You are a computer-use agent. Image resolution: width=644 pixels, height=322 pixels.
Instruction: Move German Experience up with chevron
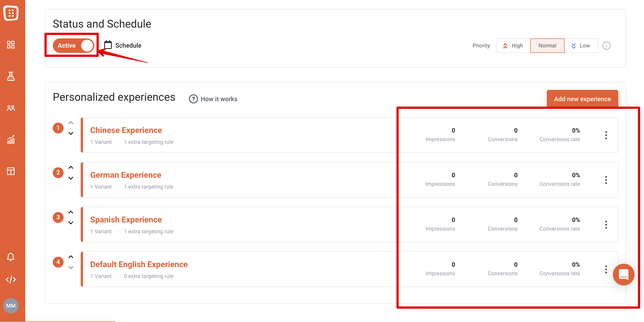[71, 168]
